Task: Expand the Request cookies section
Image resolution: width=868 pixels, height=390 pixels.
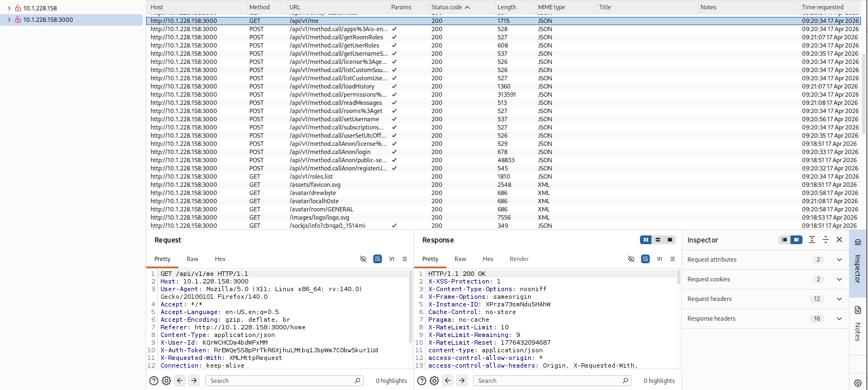Action: coord(839,279)
